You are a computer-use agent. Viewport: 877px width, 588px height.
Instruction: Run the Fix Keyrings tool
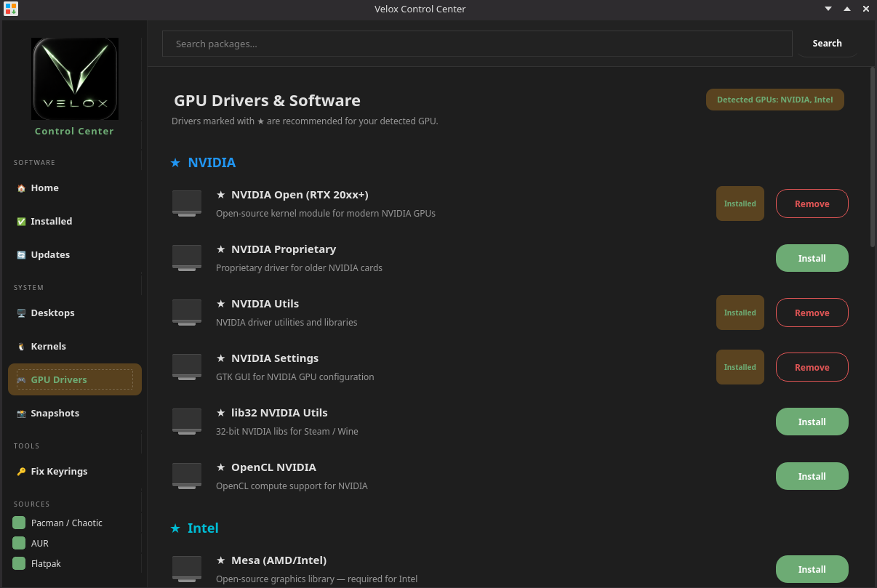(75, 471)
